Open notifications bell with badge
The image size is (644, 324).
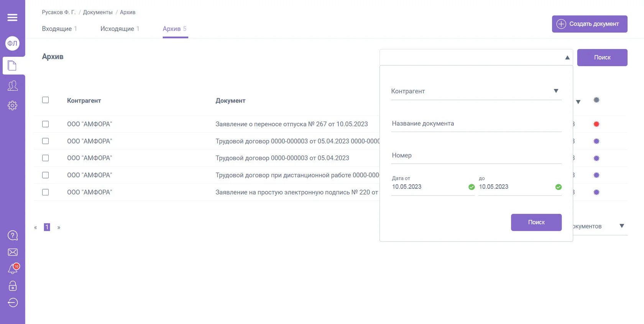click(x=13, y=269)
